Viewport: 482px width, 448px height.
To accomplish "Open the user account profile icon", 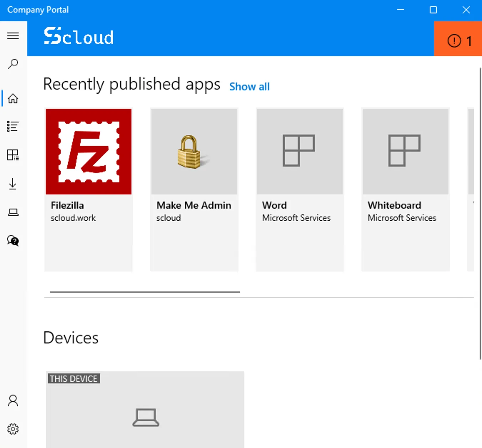I will 13,401.
